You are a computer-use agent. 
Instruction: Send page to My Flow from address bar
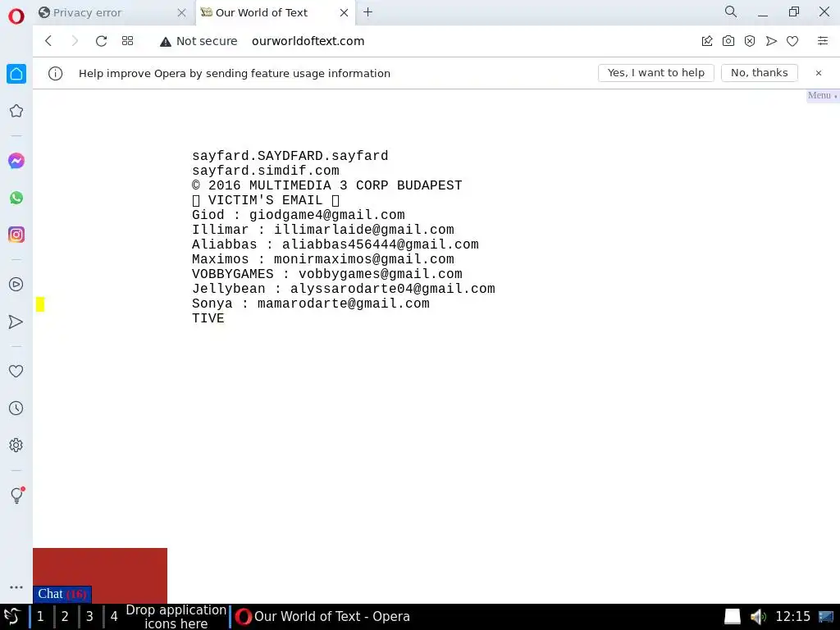click(771, 41)
